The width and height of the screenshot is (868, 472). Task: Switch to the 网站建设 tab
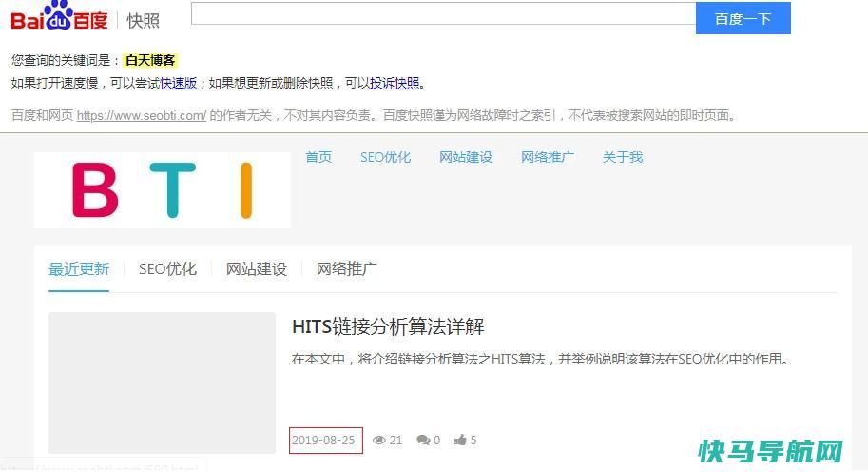point(257,269)
